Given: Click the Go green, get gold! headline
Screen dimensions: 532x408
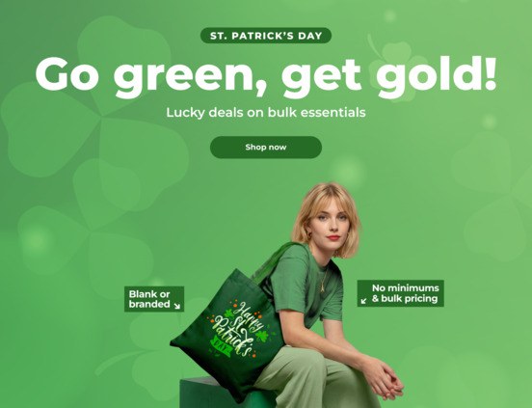Looking at the screenshot, I should pos(266,76).
